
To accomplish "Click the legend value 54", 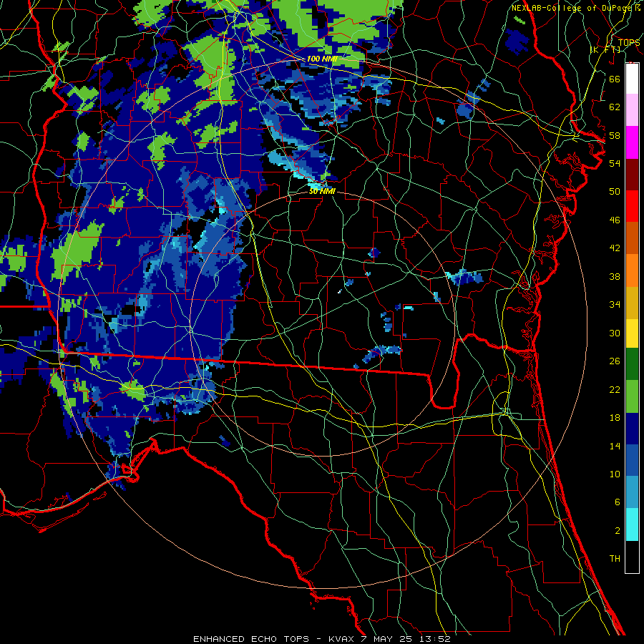I will pyautogui.click(x=615, y=163).
